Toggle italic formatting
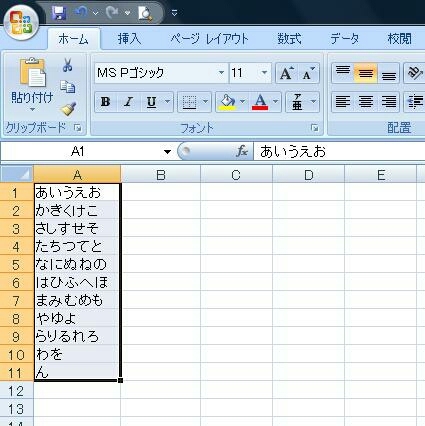Image resolution: width=425 pixels, height=426 pixels. coord(128,102)
